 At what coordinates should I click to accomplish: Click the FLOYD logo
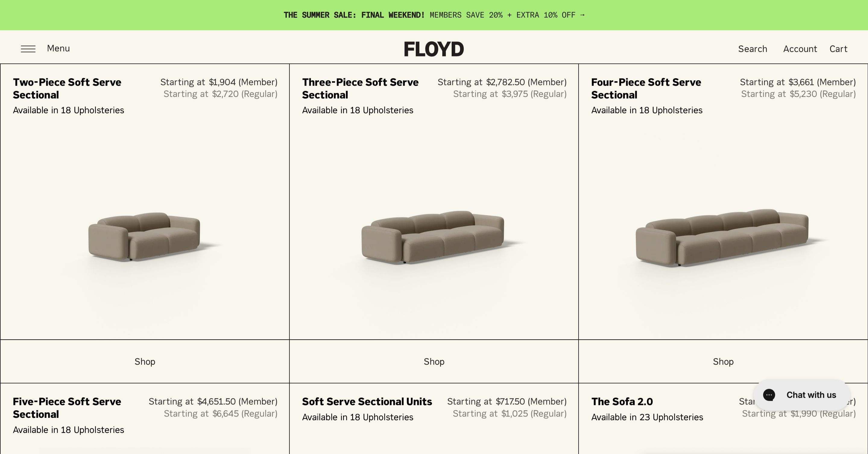point(434,49)
